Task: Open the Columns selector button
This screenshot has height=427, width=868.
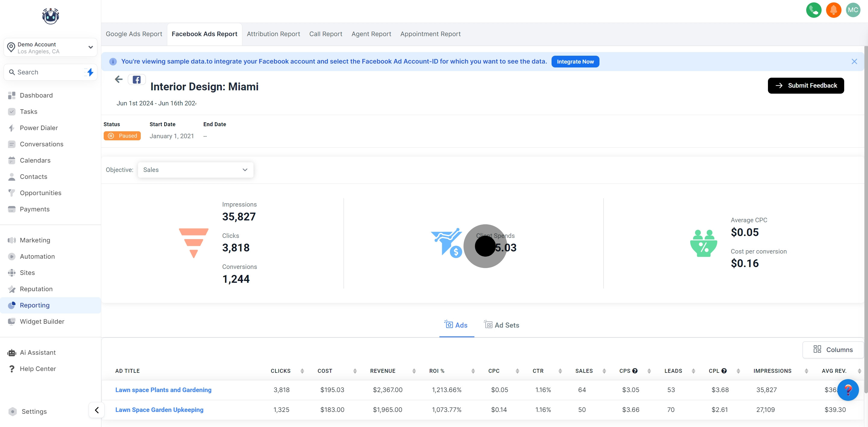Action: (833, 350)
